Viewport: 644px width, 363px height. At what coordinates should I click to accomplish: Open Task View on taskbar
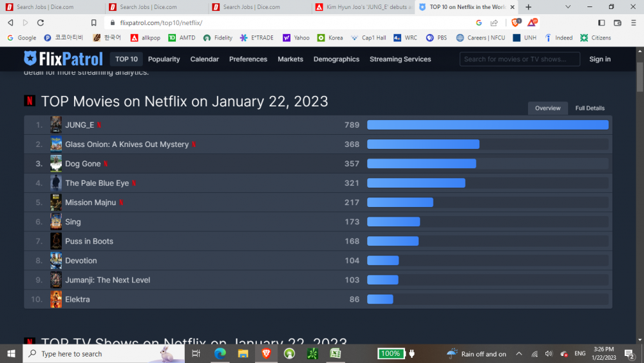tap(196, 353)
